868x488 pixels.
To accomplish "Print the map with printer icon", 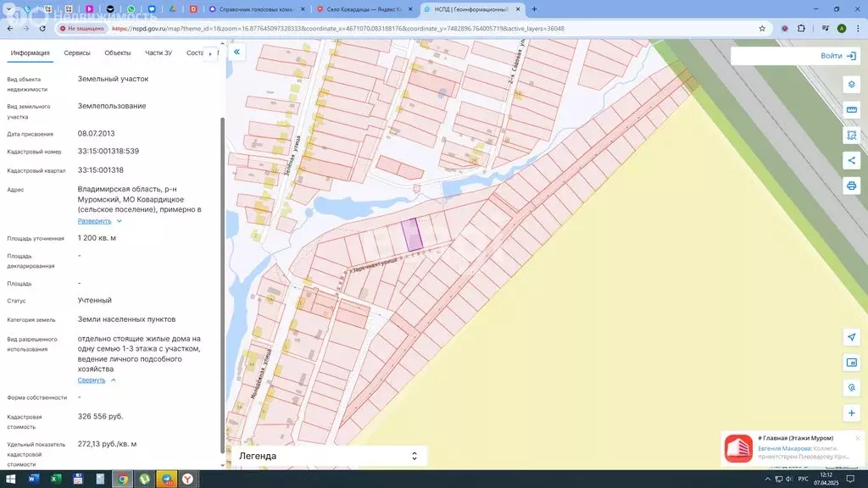I will 851,186.
